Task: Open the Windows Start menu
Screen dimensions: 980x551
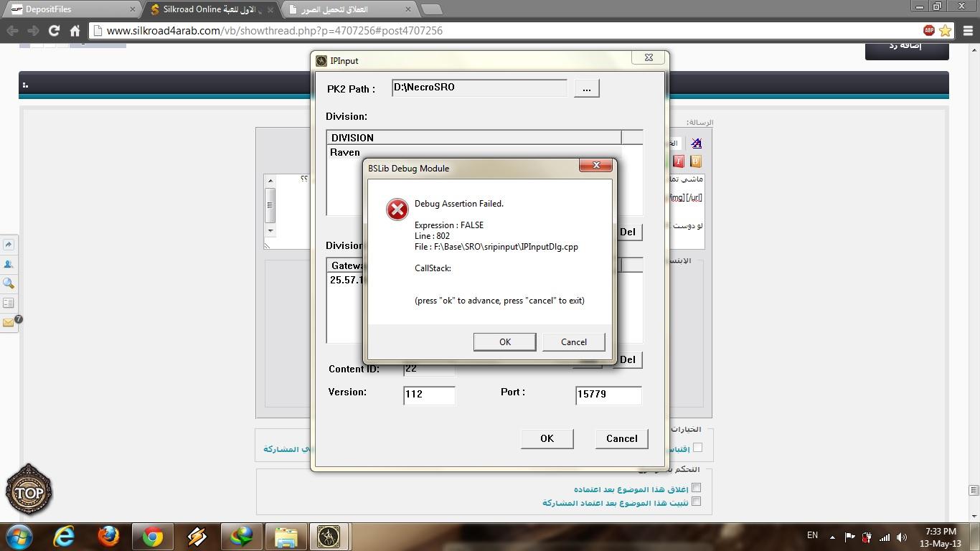Action: [19, 536]
